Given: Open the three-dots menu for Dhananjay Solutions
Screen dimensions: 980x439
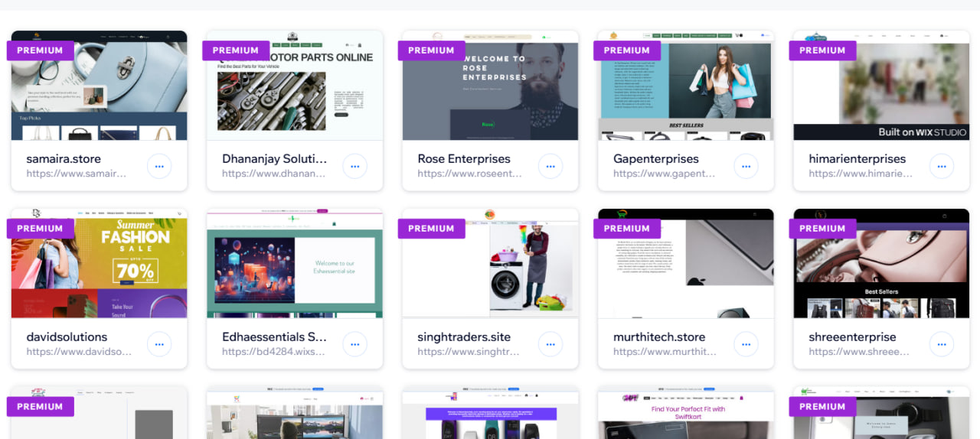Looking at the screenshot, I should click(354, 166).
